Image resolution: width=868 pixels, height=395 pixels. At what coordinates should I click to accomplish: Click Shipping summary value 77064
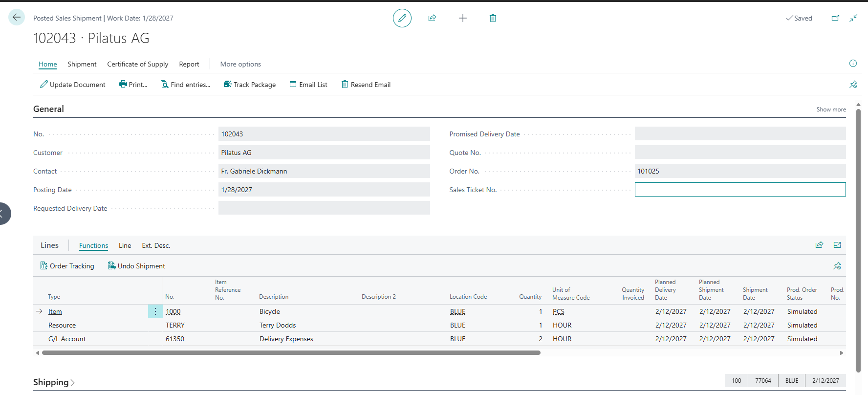click(x=763, y=381)
